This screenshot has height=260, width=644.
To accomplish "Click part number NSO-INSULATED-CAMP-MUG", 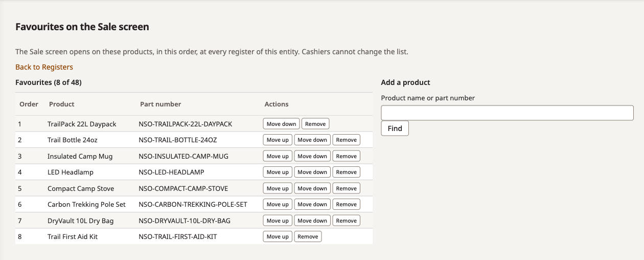I will (183, 156).
